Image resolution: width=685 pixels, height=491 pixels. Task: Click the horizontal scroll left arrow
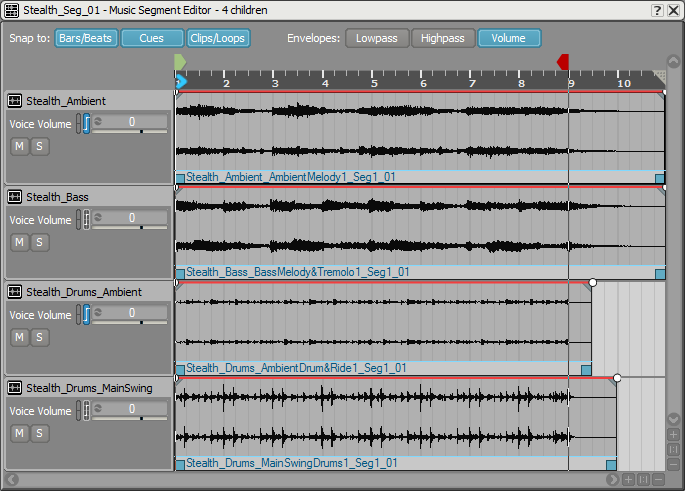pos(13,480)
